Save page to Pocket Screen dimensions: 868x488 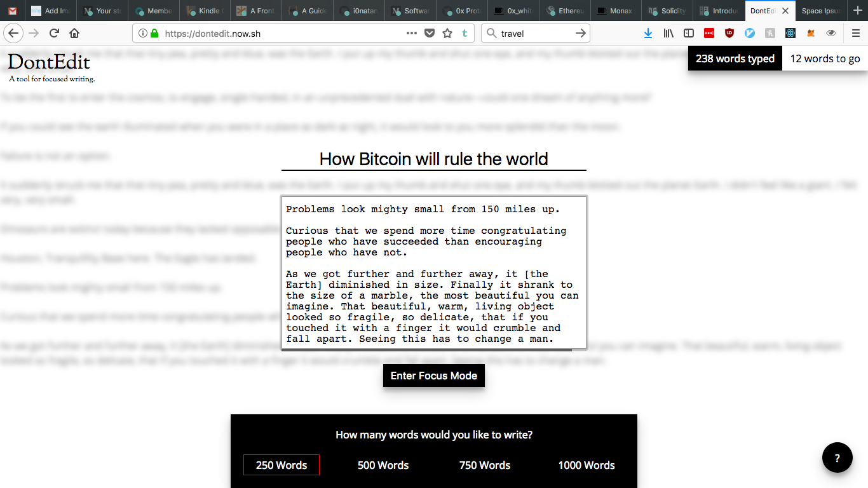coord(430,33)
